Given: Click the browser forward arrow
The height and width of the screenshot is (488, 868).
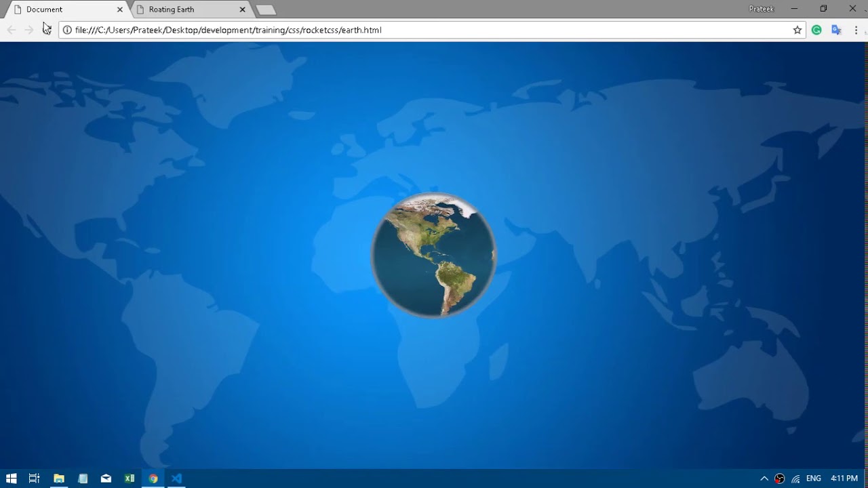Looking at the screenshot, I should pos(28,30).
